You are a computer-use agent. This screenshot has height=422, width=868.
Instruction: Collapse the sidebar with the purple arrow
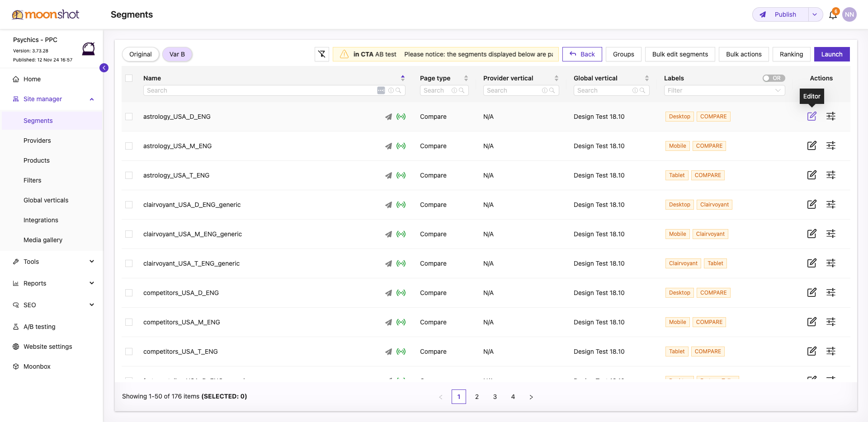click(104, 68)
